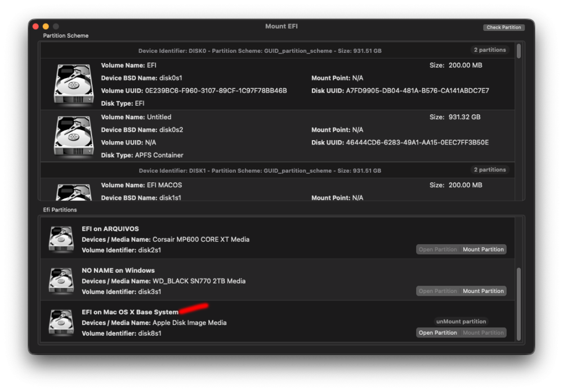Click Mount Partition for disk8s1 row
563x392 pixels.
coord(483,332)
